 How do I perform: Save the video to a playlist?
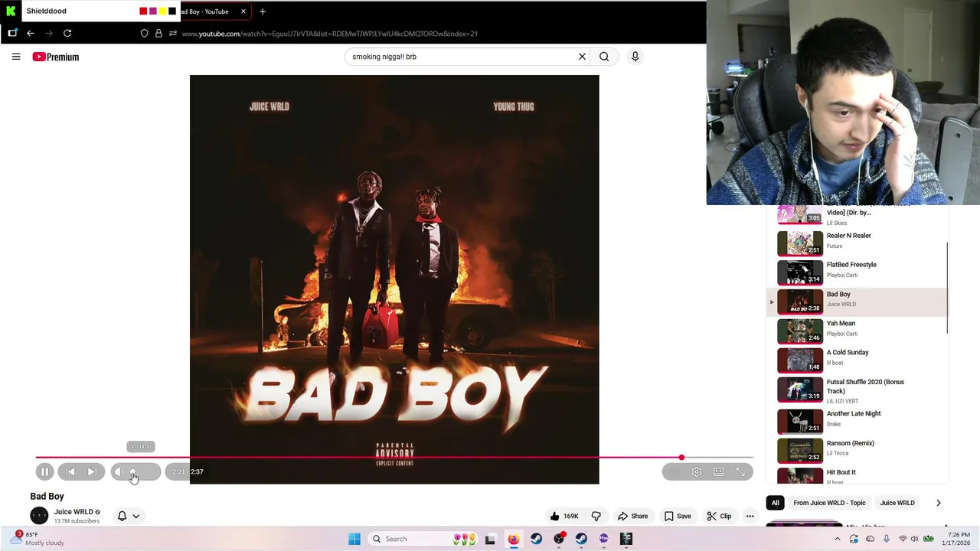[x=678, y=516]
